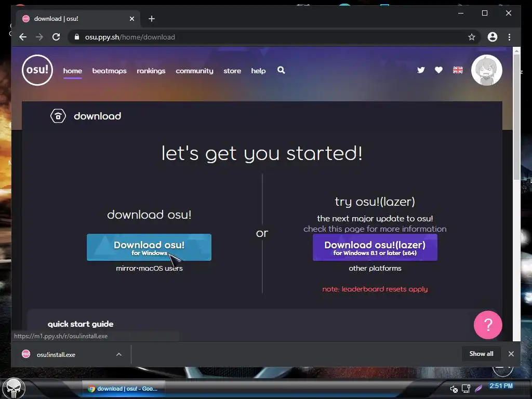
Task: Go back using the browser back arrow
Action: (x=23, y=37)
